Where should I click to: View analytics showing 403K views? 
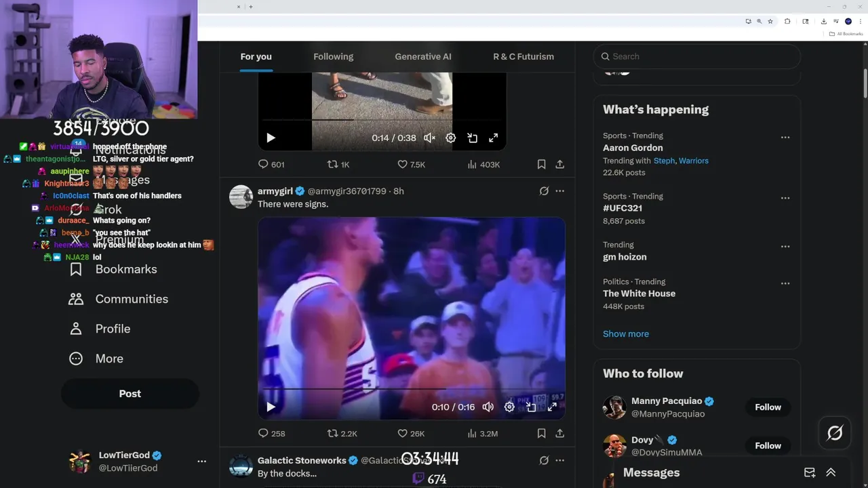tap(484, 164)
